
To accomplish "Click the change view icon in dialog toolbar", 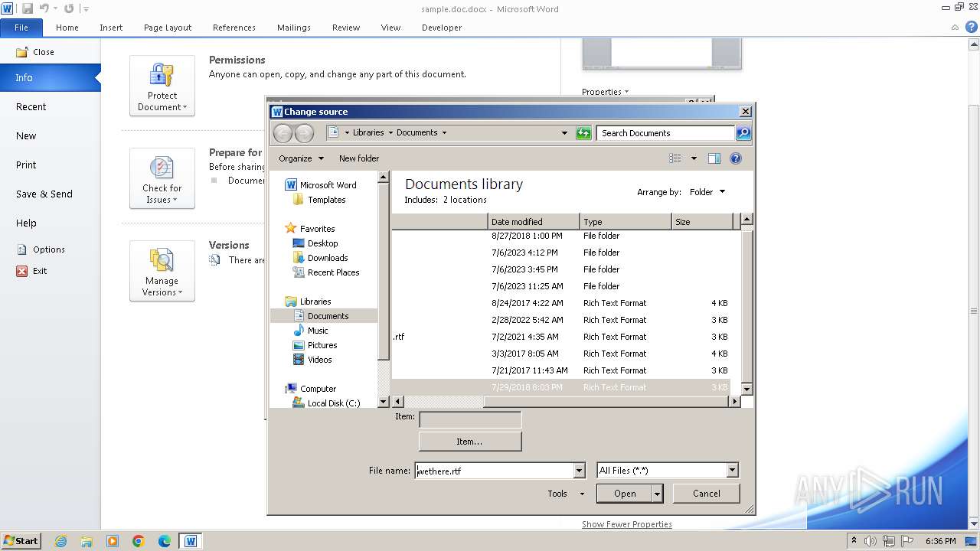I will (x=675, y=158).
